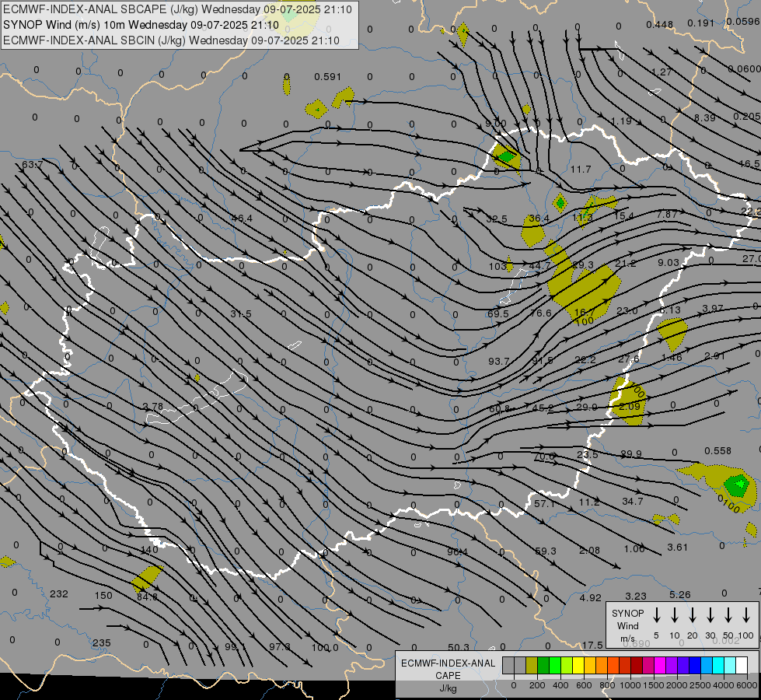
Task: Click the 30 m/s wind arrow in the legend
Action: [x=710, y=615]
